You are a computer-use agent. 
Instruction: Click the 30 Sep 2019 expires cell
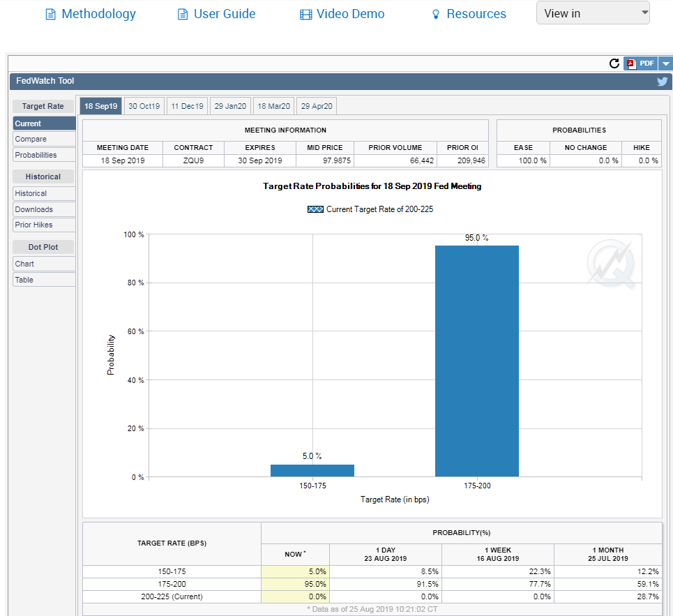click(260, 160)
